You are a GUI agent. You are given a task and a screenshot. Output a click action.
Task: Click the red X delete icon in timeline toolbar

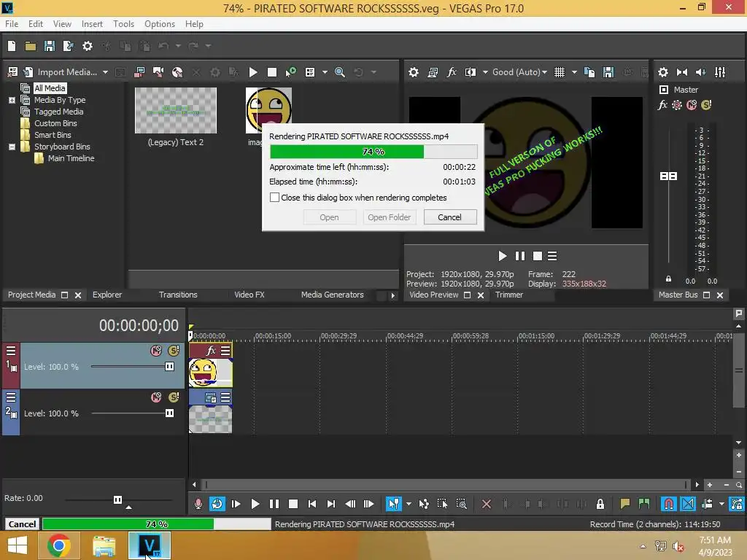click(x=487, y=504)
